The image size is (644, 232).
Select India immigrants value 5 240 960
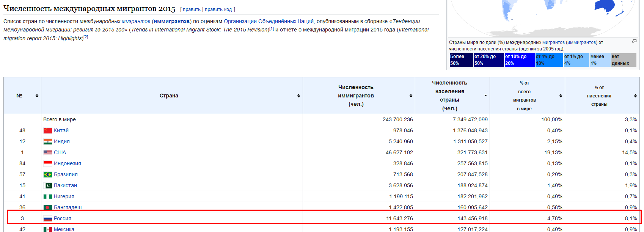401,141
